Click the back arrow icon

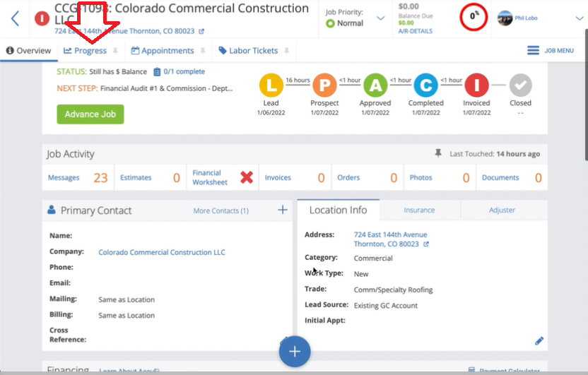tap(15, 18)
